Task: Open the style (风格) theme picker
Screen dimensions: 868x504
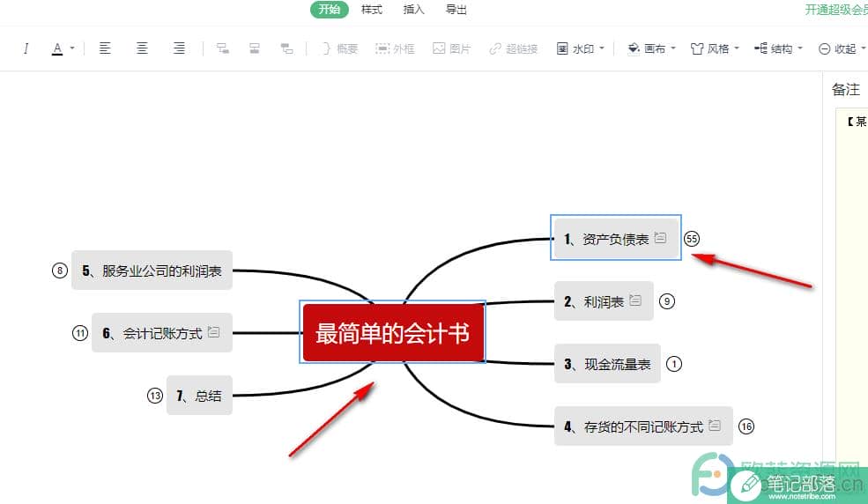Action: click(x=709, y=48)
